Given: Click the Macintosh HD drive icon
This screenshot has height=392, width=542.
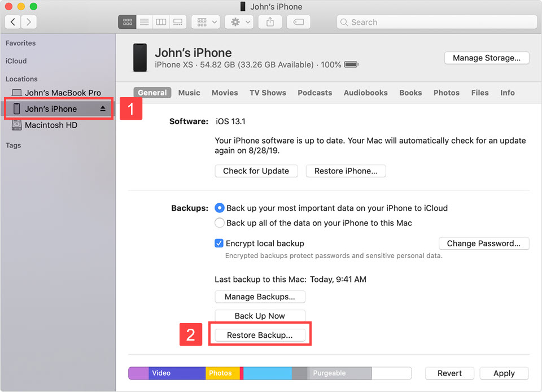Looking at the screenshot, I should click(16, 125).
